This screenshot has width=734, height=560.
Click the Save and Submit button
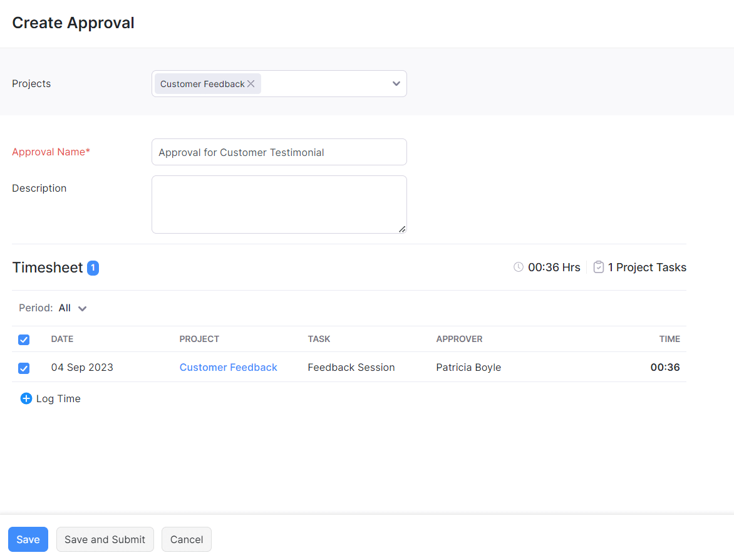(105, 539)
